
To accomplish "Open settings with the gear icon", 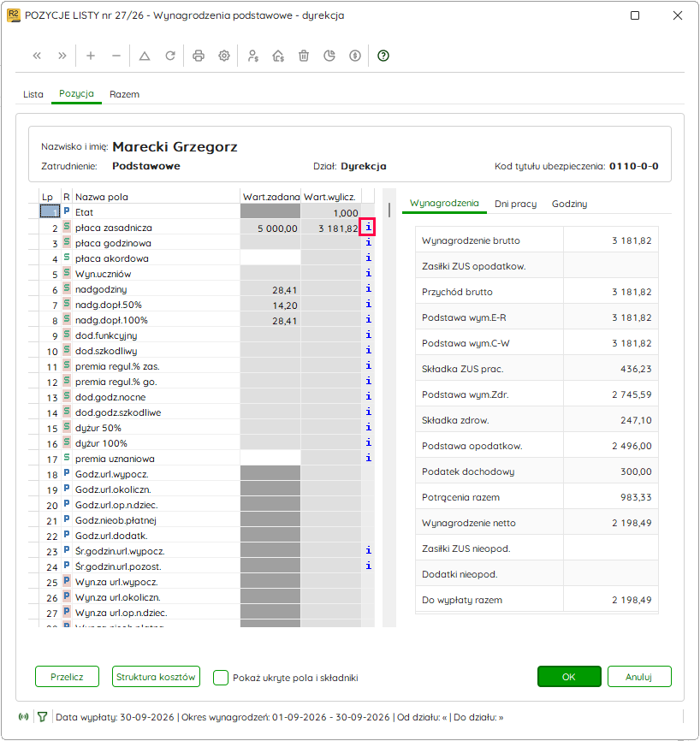I will pyautogui.click(x=224, y=56).
